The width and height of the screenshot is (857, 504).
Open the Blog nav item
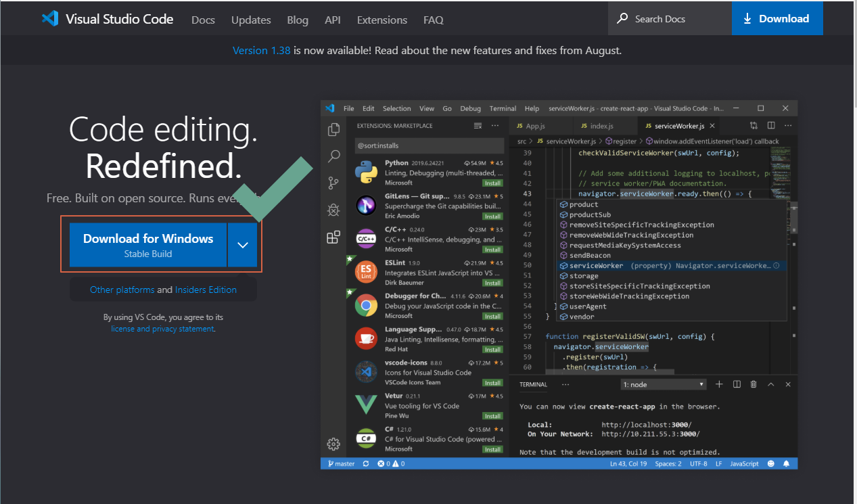(298, 20)
